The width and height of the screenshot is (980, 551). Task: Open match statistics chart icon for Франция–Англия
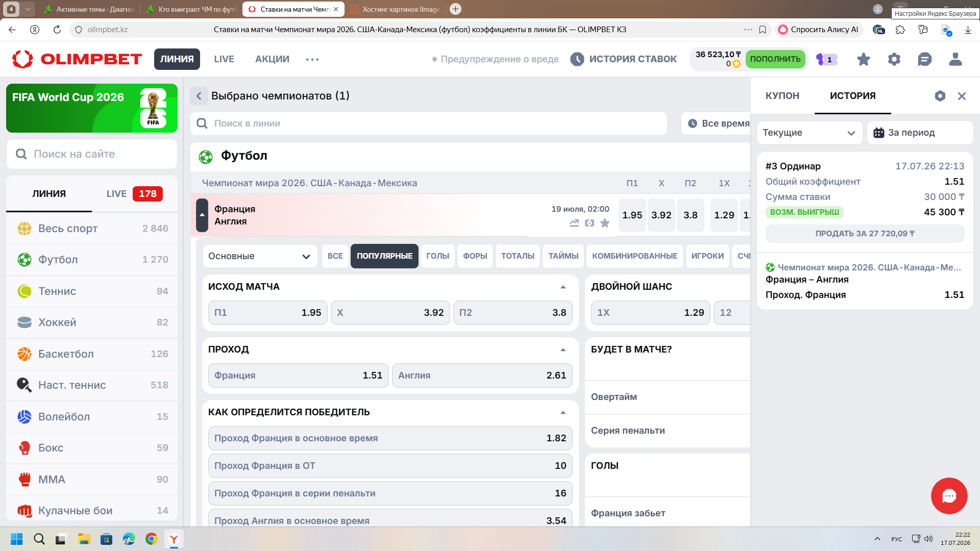coord(574,223)
